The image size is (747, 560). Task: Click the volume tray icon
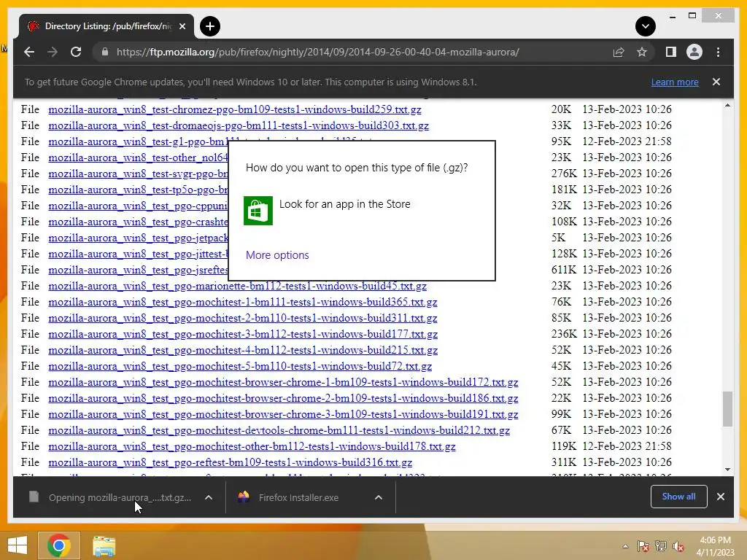click(678, 546)
